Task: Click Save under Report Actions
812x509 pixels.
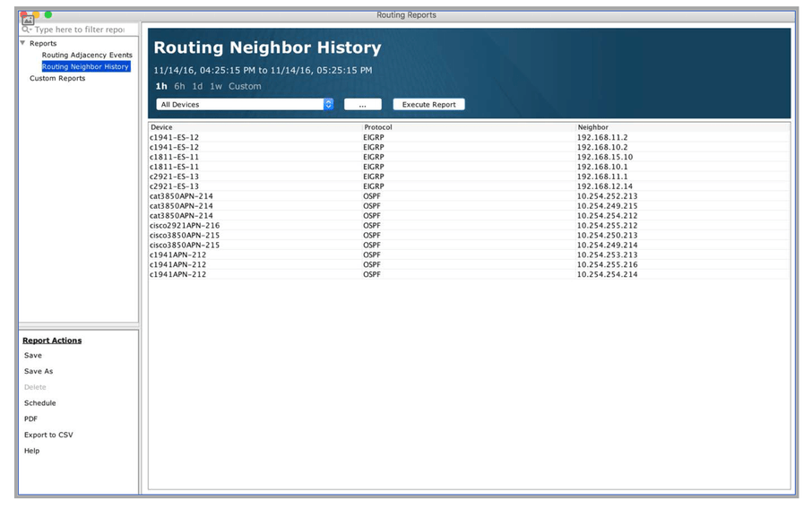Action: [33, 356]
